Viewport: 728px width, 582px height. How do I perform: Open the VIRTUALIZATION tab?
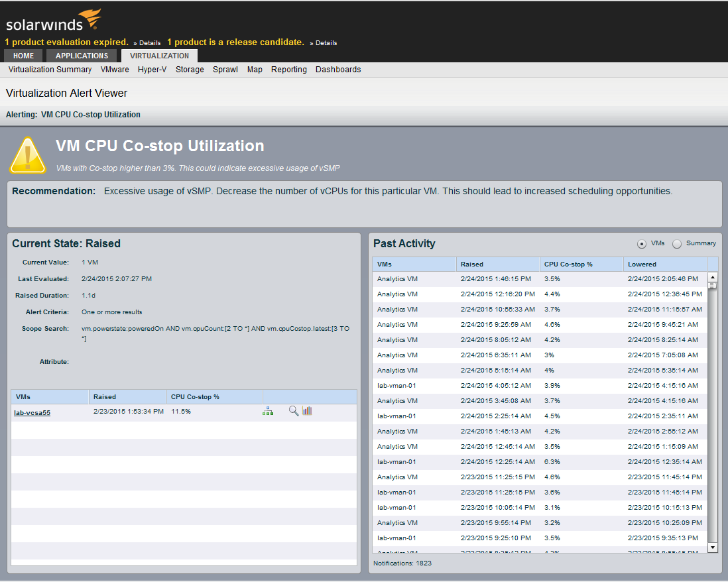(159, 56)
